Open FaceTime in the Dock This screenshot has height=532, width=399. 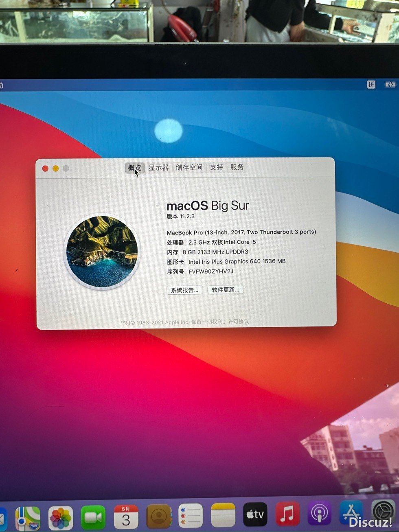coord(93,517)
